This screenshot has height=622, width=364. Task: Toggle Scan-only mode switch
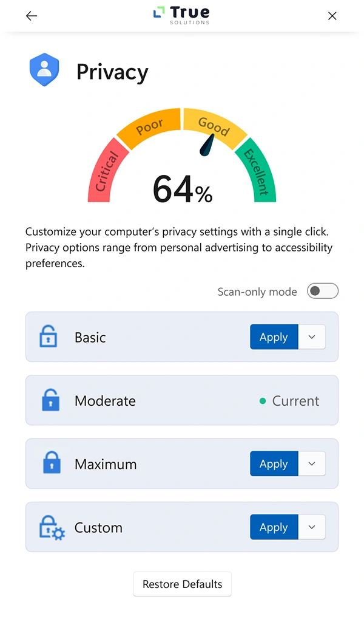pos(322,292)
